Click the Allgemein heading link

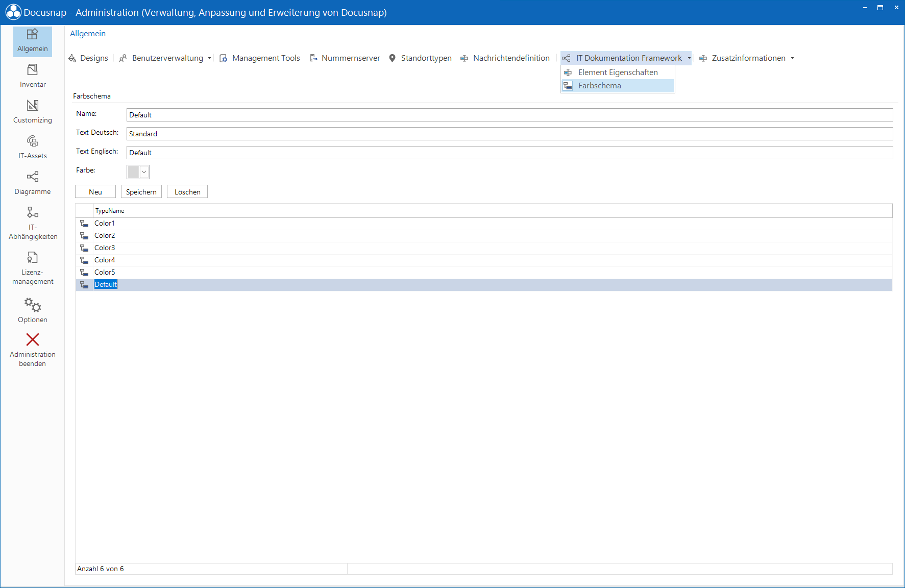(x=88, y=34)
